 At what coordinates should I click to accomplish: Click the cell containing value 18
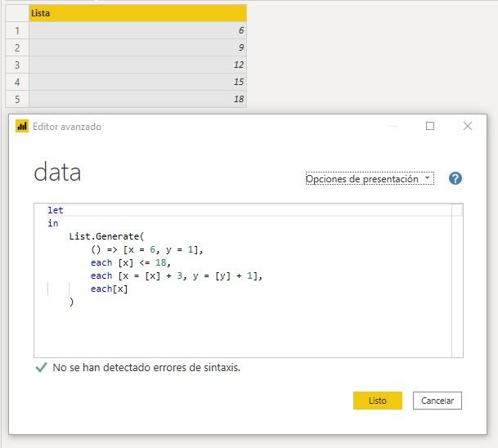tap(137, 100)
